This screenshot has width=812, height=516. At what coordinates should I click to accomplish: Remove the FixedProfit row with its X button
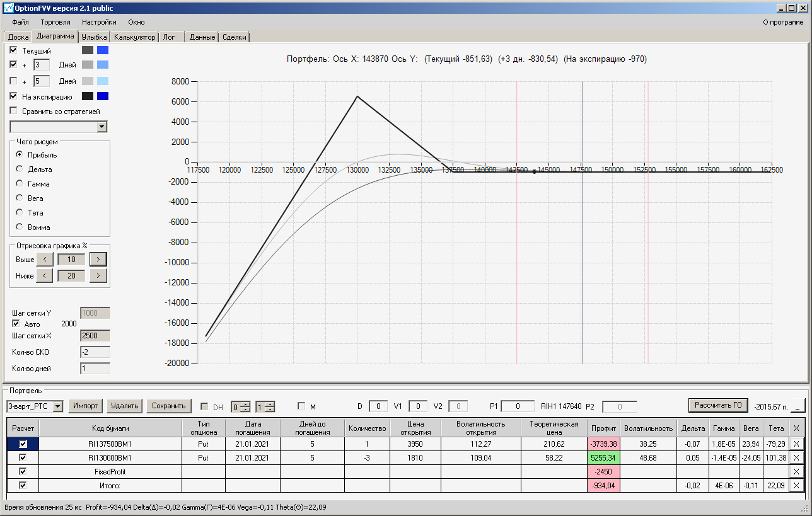coord(796,471)
